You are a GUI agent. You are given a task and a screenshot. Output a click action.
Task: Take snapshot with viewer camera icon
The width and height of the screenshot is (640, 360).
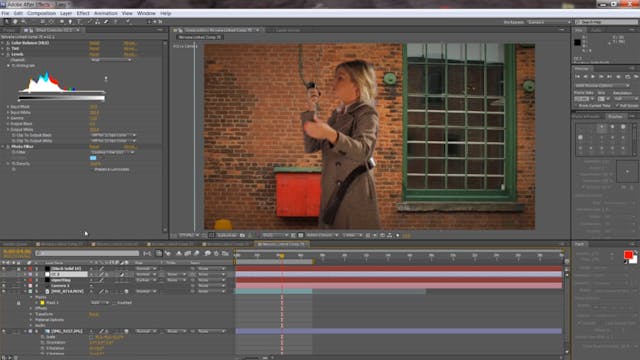[x=242, y=236]
